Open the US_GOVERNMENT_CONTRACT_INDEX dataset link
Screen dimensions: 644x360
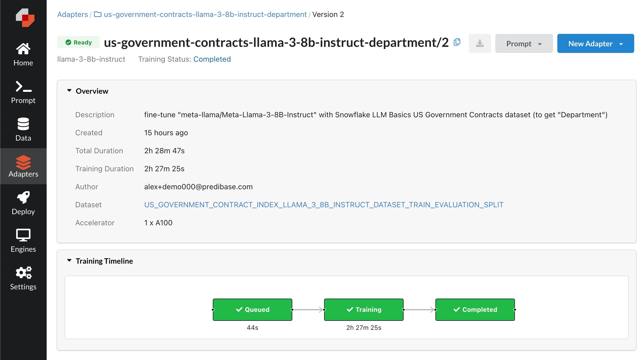324,205
